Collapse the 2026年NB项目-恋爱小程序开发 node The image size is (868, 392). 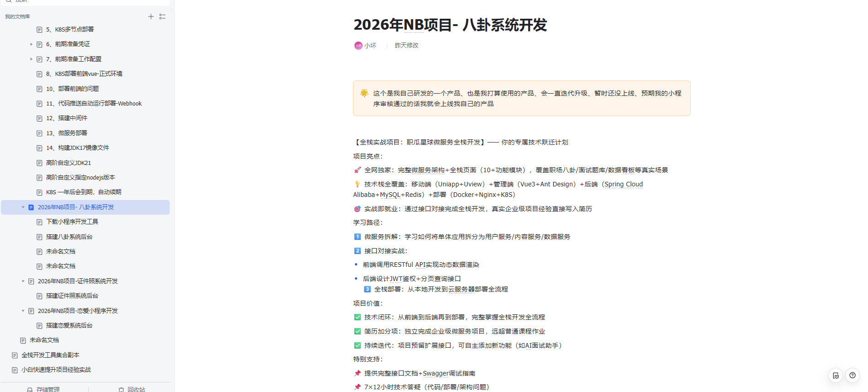click(x=23, y=311)
